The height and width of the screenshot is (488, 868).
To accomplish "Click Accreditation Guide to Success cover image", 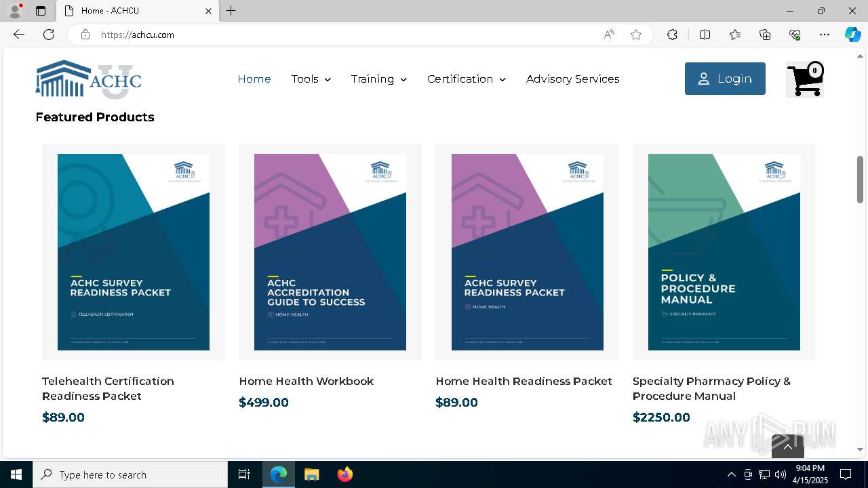I will [330, 252].
